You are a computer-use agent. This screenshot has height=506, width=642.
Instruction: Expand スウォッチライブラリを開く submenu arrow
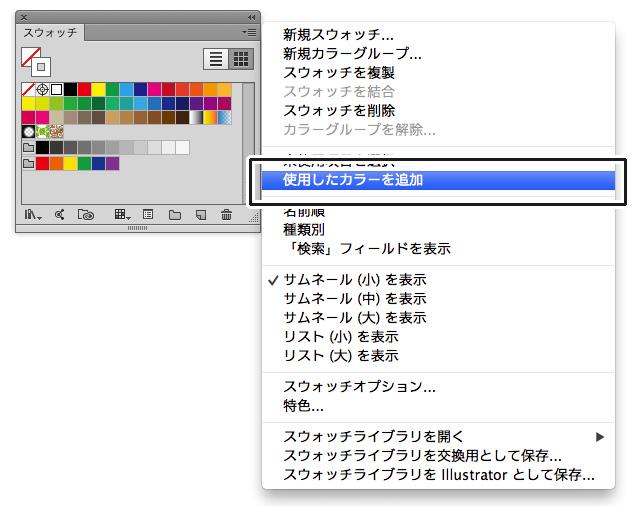[x=600, y=437]
